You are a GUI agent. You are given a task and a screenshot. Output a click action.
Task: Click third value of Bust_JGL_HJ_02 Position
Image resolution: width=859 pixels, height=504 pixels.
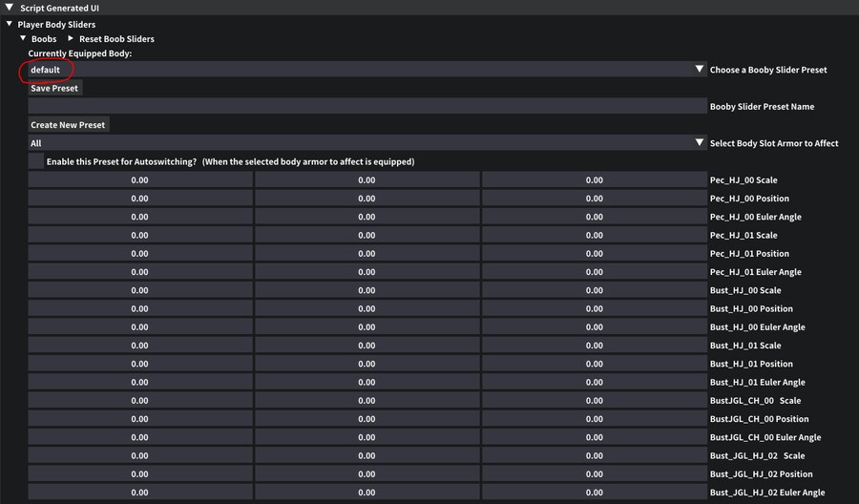click(594, 474)
